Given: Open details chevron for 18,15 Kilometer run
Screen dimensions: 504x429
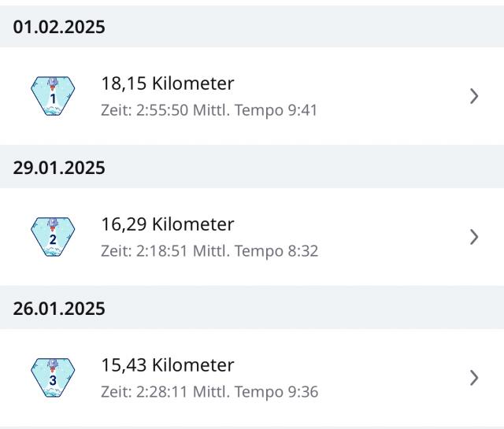Looking at the screenshot, I should [474, 96].
